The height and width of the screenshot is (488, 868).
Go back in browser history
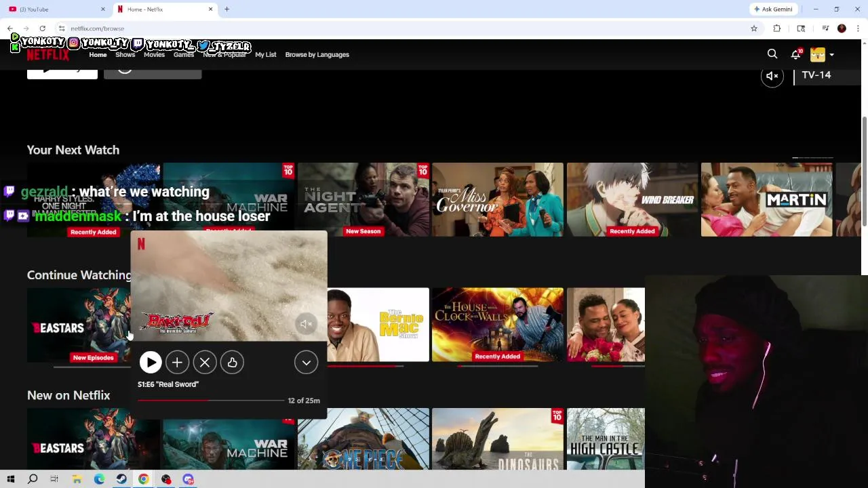(x=10, y=28)
